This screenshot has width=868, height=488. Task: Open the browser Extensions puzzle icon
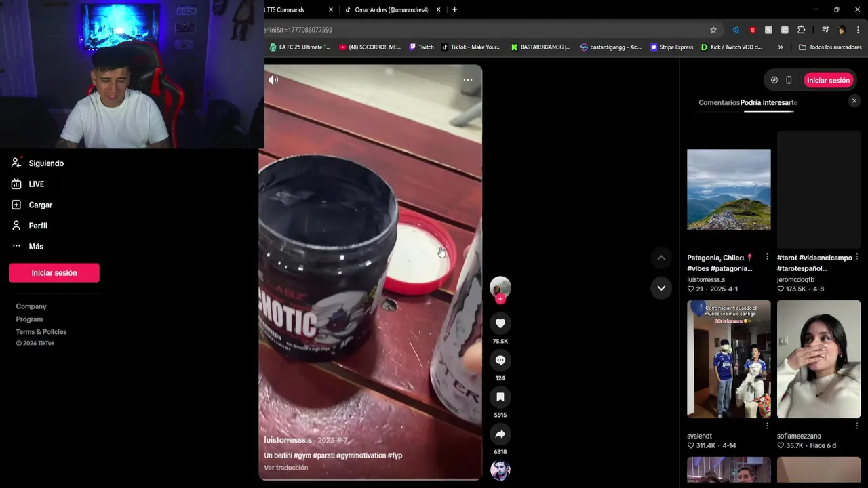tap(801, 30)
